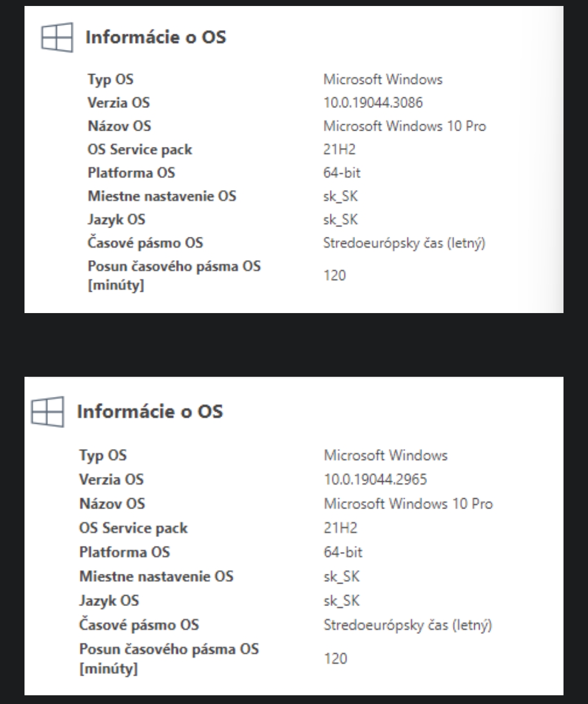Click 'Platforma OS' label in the lower panel

click(125, 552)
